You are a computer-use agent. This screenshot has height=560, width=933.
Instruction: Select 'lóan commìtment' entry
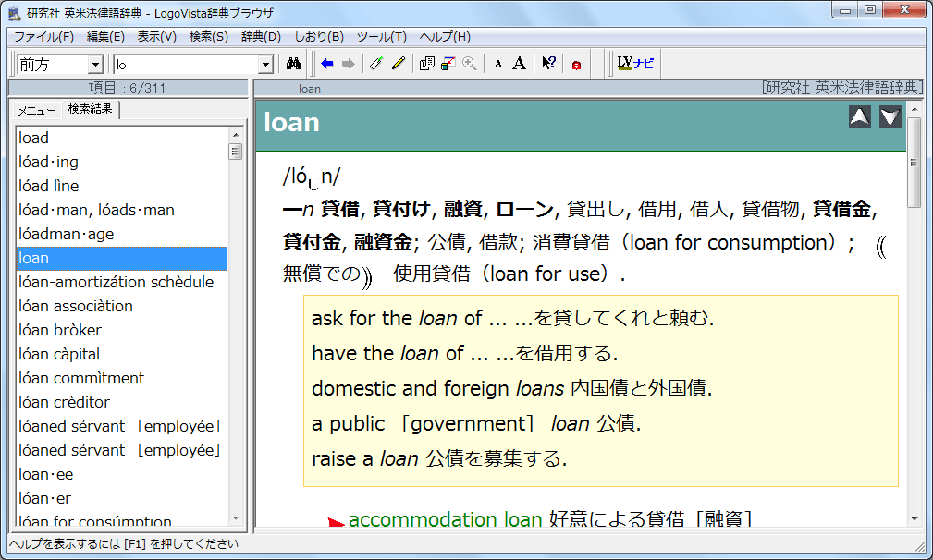click(x=122, y=378)
